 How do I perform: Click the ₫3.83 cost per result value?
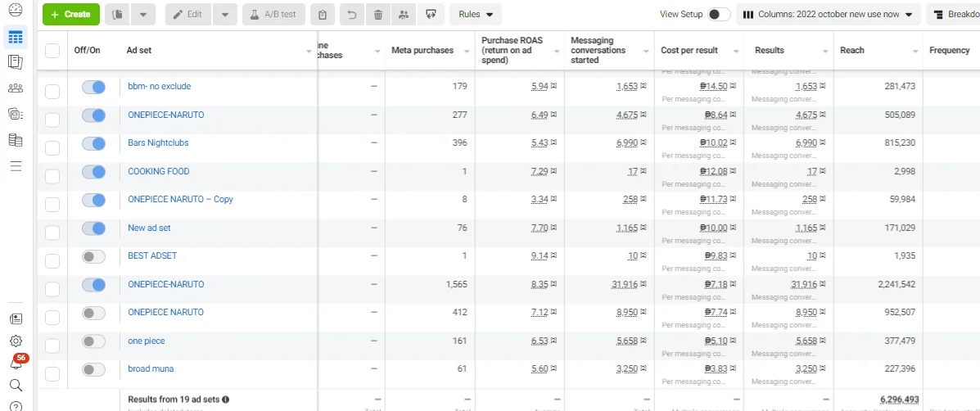click(716, 369)
